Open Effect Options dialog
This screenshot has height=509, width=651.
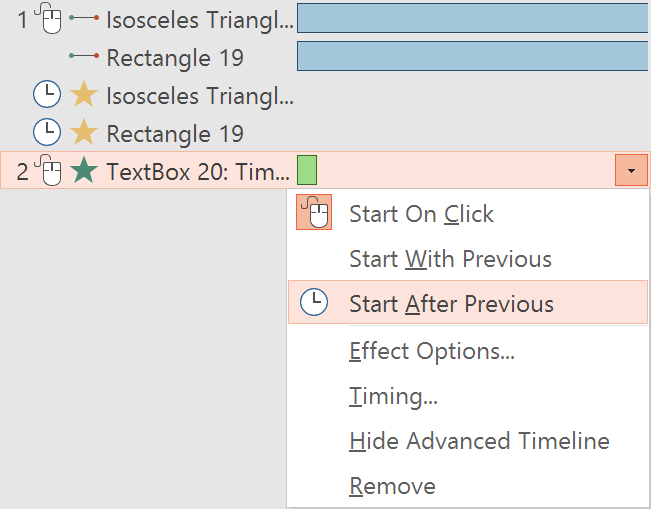point(432,351)
